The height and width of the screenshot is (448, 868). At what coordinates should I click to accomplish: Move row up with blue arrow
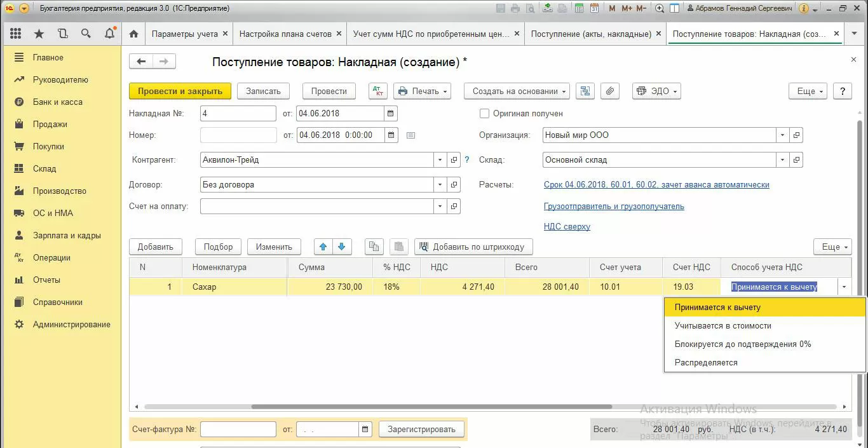pyautogui.click(x=323, y=247)
